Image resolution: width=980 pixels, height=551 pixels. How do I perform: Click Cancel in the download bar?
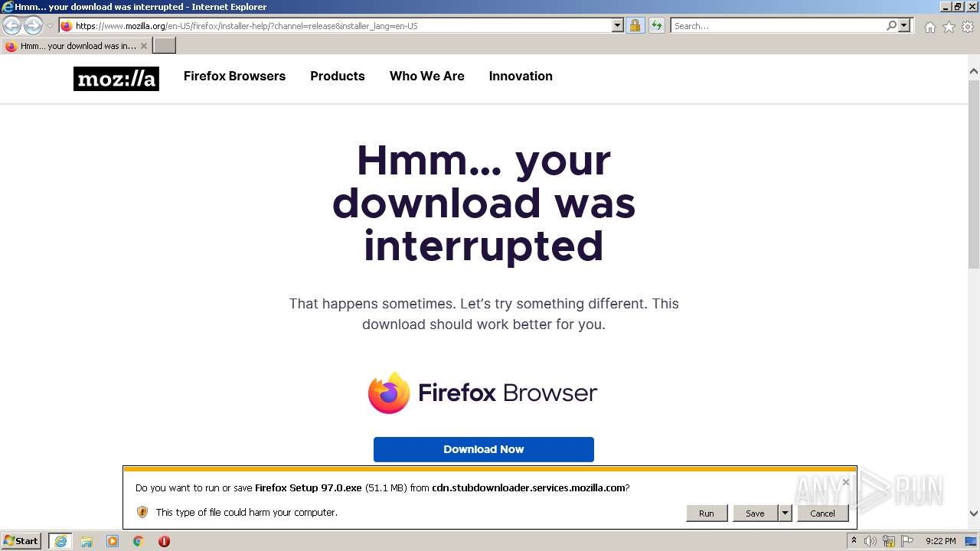pyautogui.click(x=823, y=514)
